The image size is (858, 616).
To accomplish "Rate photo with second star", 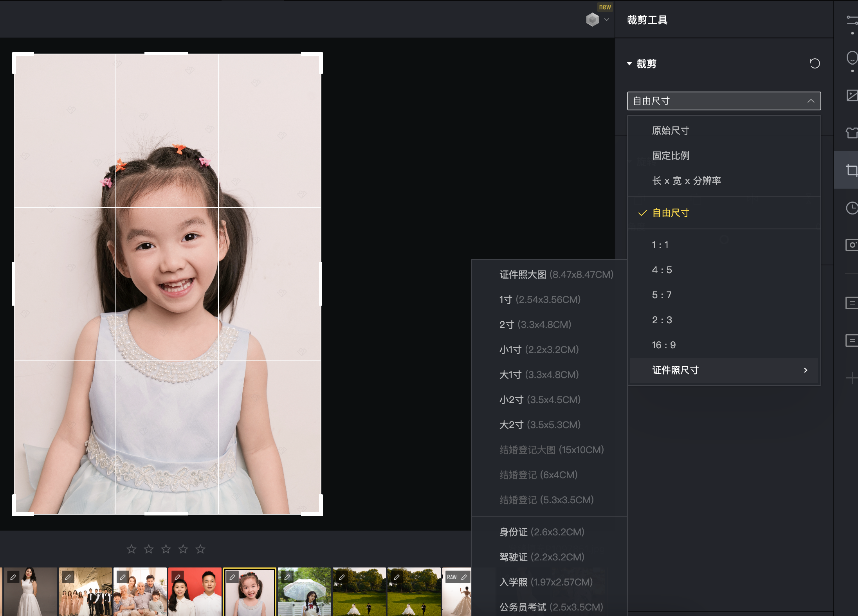I will tap(149, 549).
